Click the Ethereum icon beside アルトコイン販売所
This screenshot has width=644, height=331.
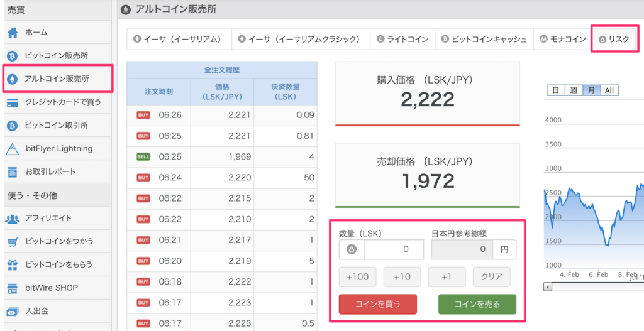(13, 79)
